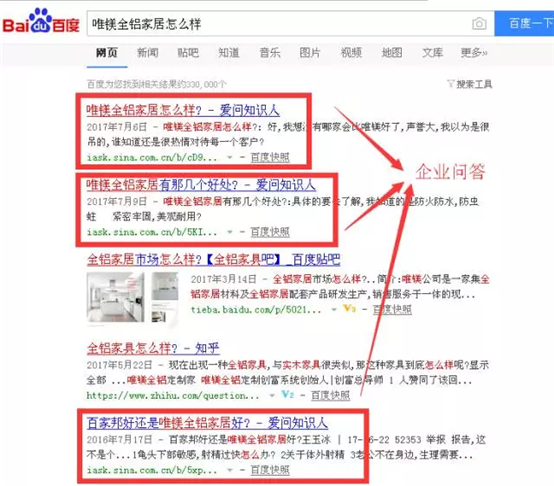Screen dimensions: 554x486
Task: Open 百度快照 link of the first result
Action: pyautogui.click(x=270, y=157)
